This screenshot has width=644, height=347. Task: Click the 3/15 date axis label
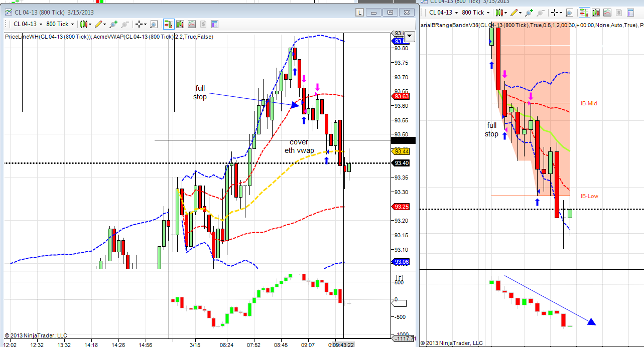click(195, 344)
